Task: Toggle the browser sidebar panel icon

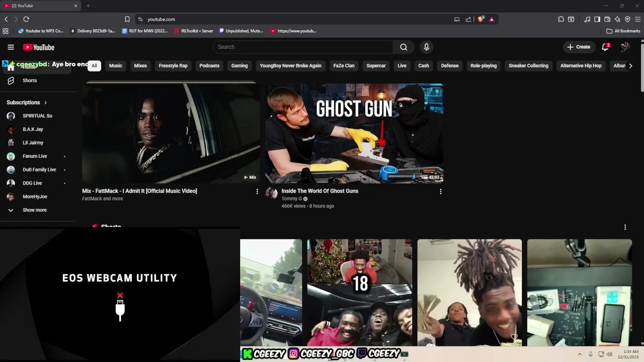Action: click(x=597, y=19)
